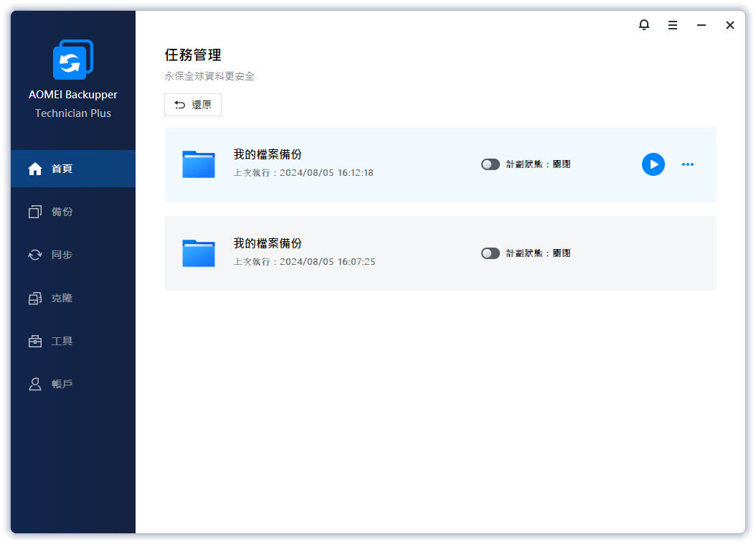Click the home house icon in sidebar
The height and width of the screenshot is (544, 756).
(x=35, y=169)
